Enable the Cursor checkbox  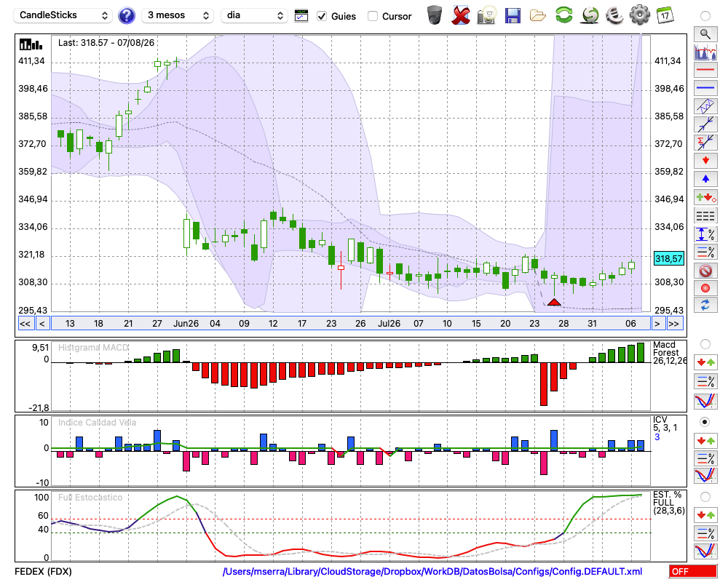[372, 16]
